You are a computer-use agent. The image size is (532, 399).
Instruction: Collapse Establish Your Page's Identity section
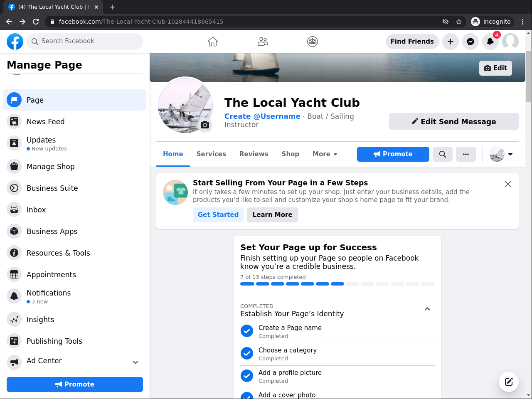click(427, 309)
